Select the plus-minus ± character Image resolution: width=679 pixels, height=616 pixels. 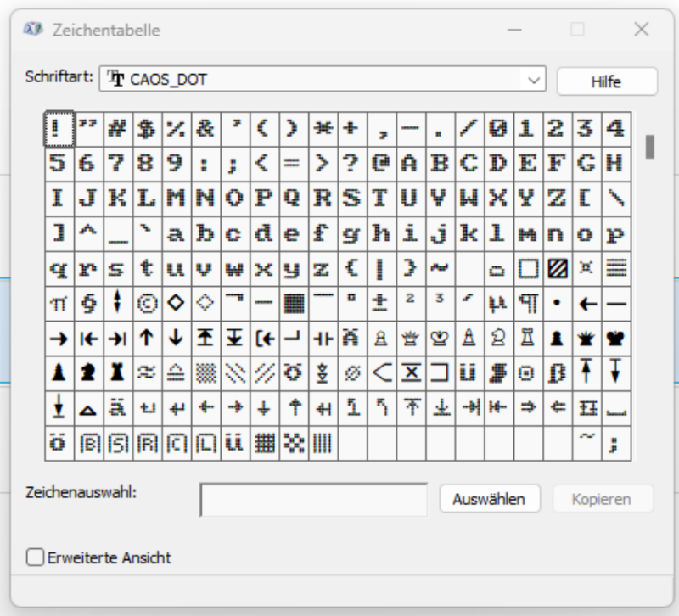tap(381, 303)
